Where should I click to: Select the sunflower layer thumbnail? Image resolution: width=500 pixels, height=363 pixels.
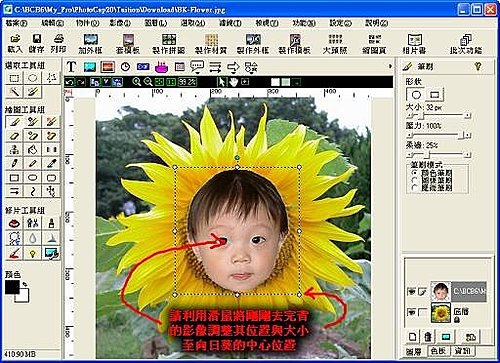[441, 312]
